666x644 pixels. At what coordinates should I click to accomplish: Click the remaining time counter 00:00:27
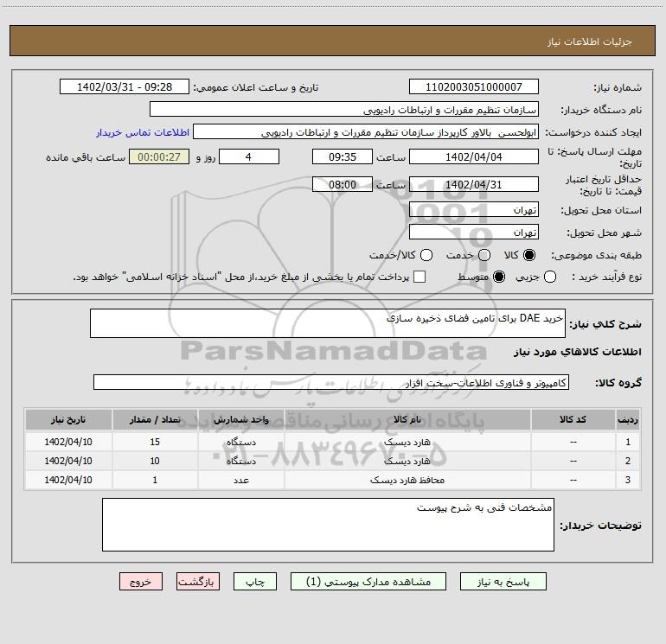(x=159, y=156)
